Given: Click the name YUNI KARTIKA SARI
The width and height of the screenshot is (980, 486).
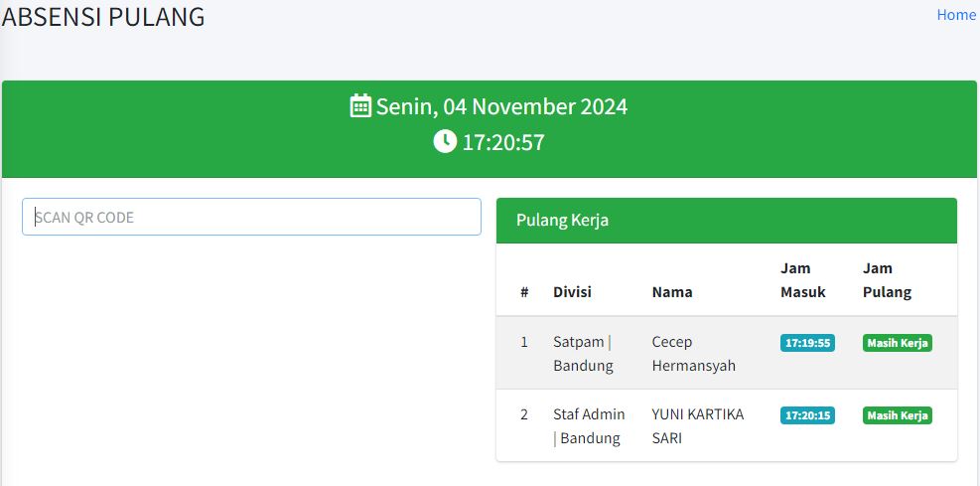Looking at the screenshot, I should pyautogui.click(x=698, y=426).
